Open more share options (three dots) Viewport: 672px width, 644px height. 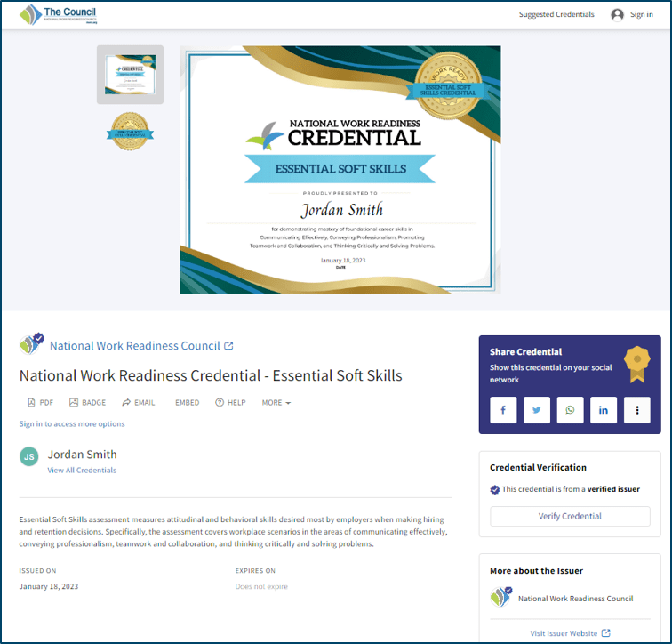tap(636, 410)
